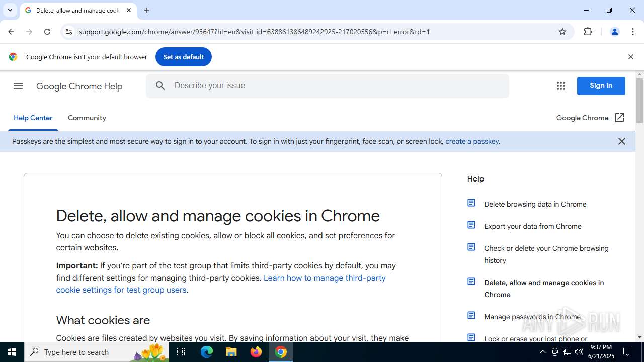
Task: Click page scrollbar down arrow
Action: pos(639,337)
